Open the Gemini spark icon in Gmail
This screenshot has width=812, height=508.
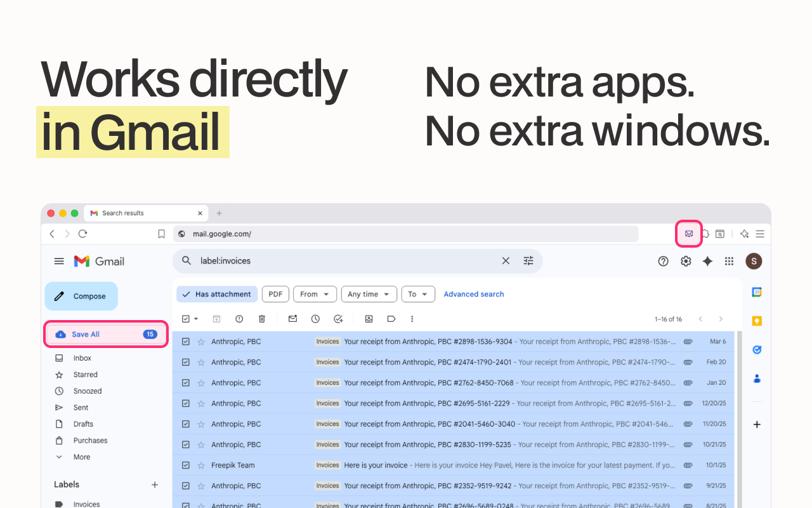pos(707,261)
